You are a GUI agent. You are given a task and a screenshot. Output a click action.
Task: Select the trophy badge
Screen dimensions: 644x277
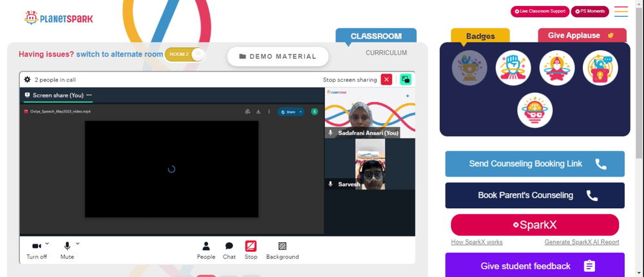[469, 68]
